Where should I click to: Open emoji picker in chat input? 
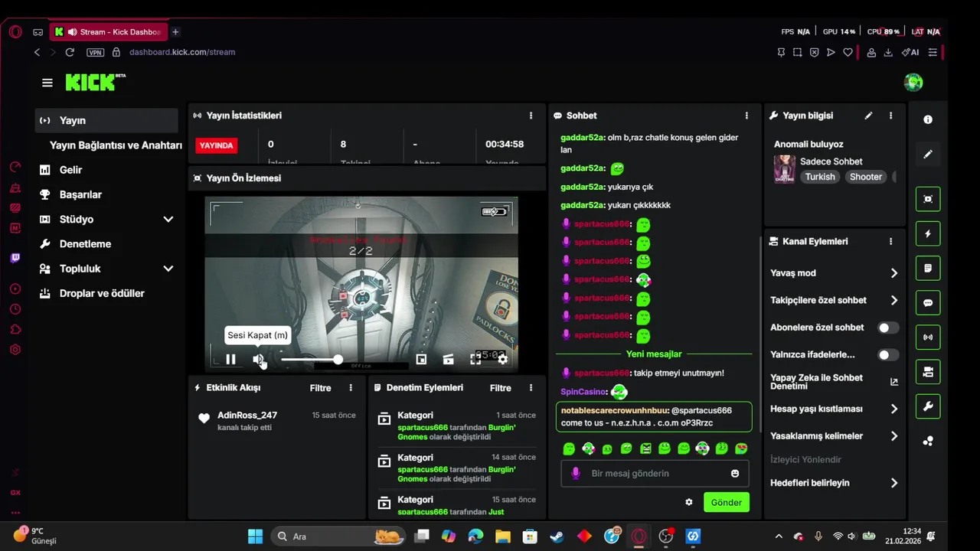(x=735, y=474)
